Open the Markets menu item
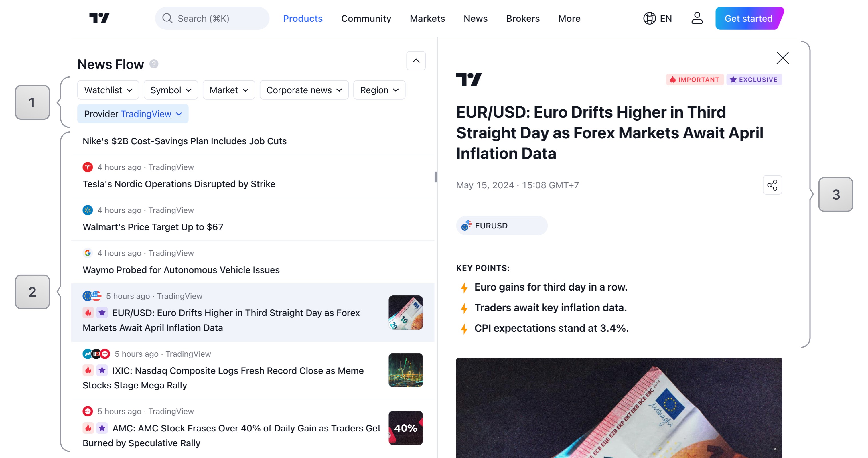The width and height of the screenshot is (868, 458). [x=427, y=19]
